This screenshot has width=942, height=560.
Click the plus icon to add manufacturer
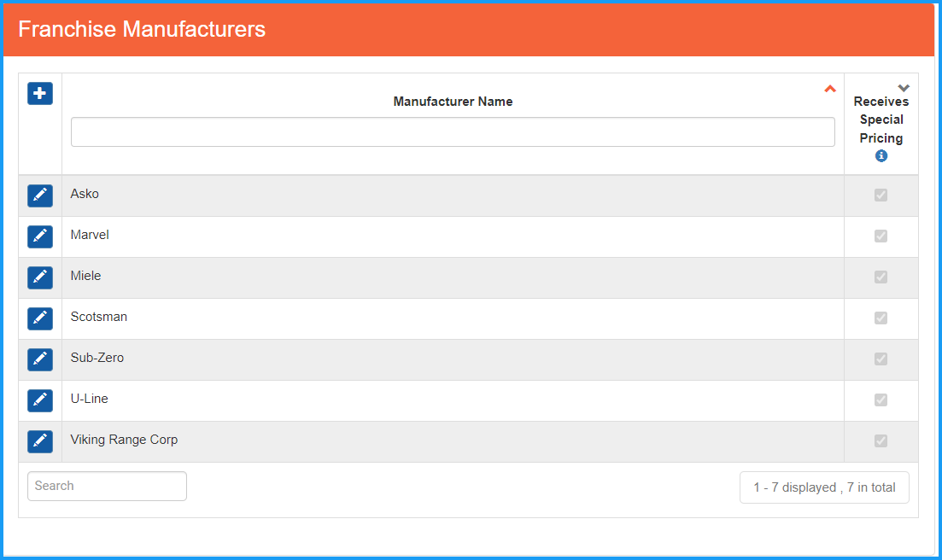40,94
